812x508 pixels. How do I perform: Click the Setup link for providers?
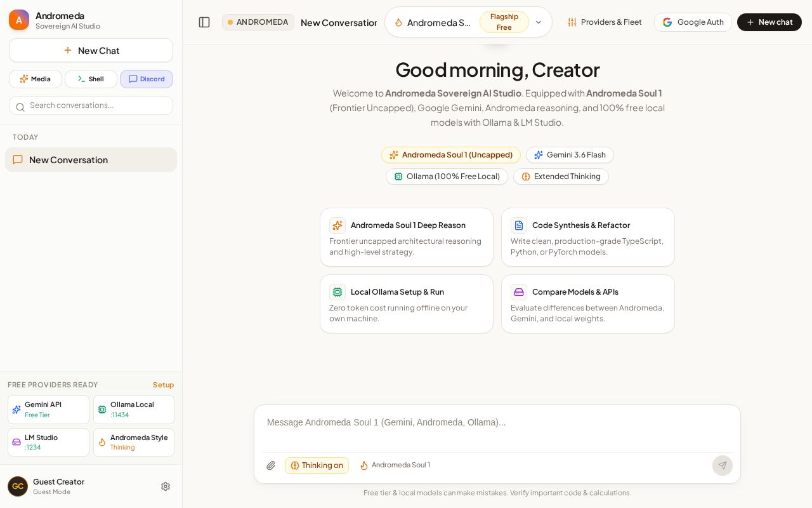pos(163,385)
